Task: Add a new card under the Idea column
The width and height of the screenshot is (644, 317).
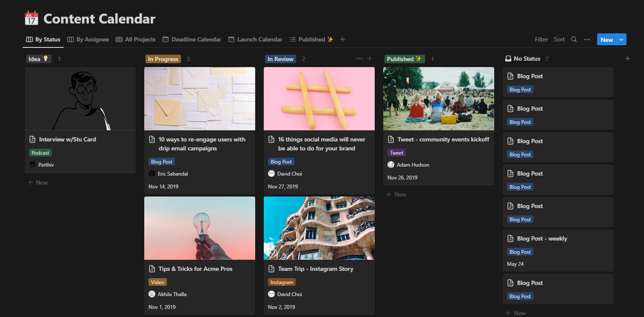Action: [38, 182]
